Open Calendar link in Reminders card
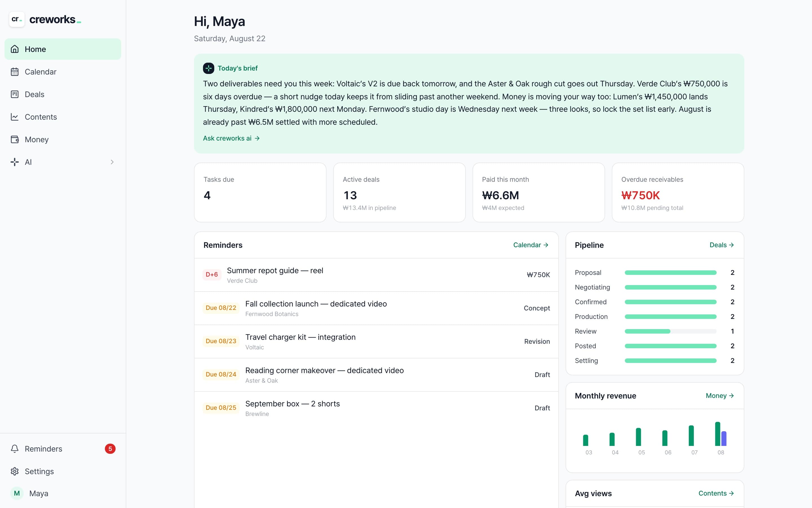Viewport: 812px width, 508px height. tap(531, 245)
